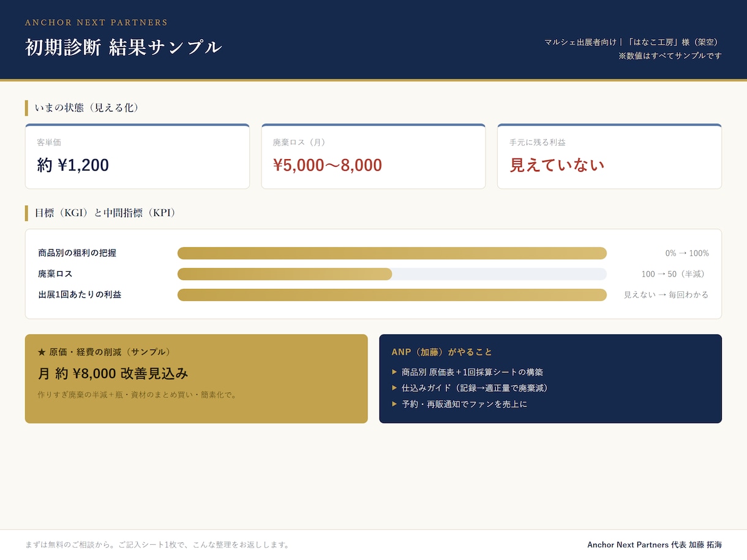Click the 廃棄ロス KPI row label
Image resolution: width=747 pixels, height=560 pixels.
55,274
